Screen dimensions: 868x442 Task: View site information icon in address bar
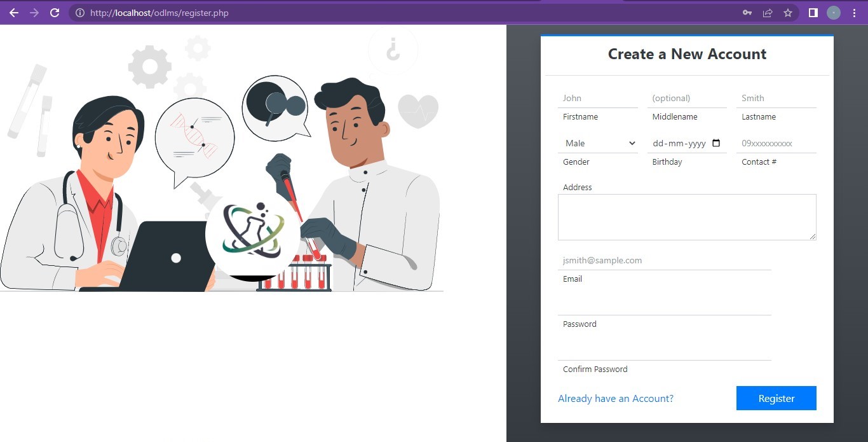[x=79, y=13]
